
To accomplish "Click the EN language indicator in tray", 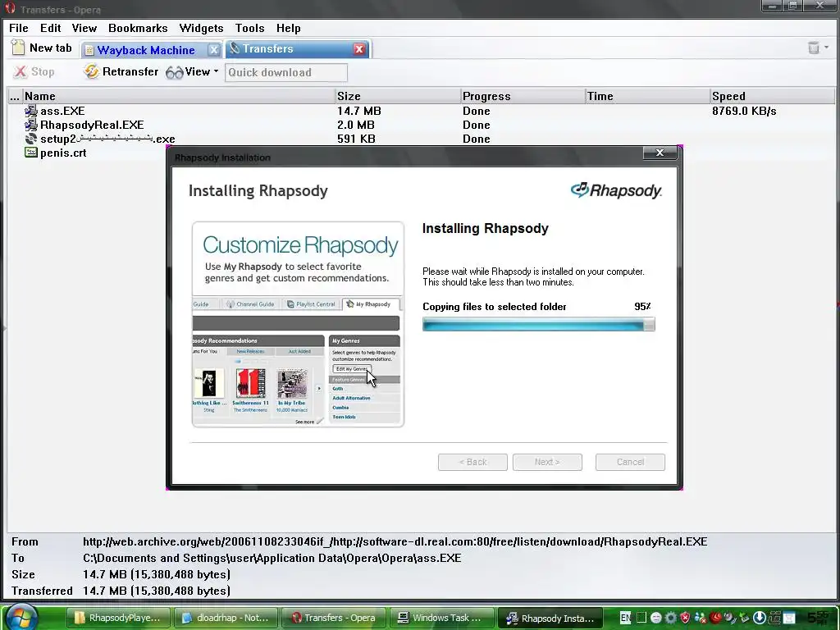I will coord(624,618).
